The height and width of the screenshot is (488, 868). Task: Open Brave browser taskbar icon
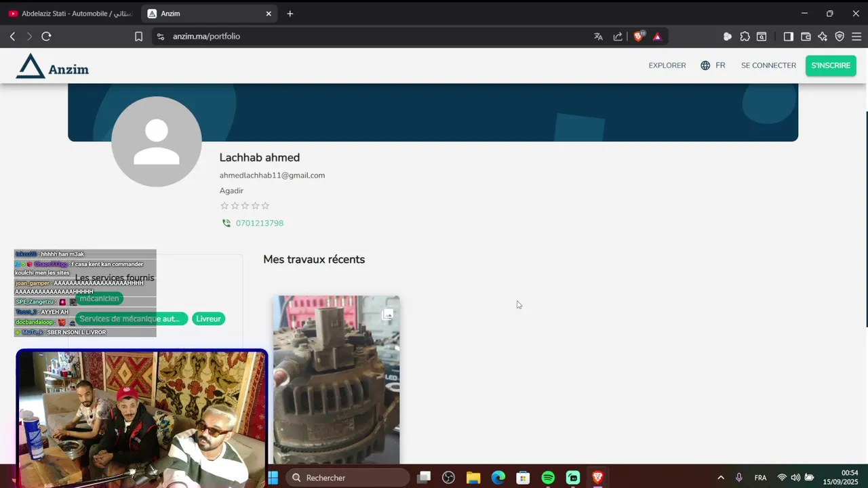click(x=597, y=478)
